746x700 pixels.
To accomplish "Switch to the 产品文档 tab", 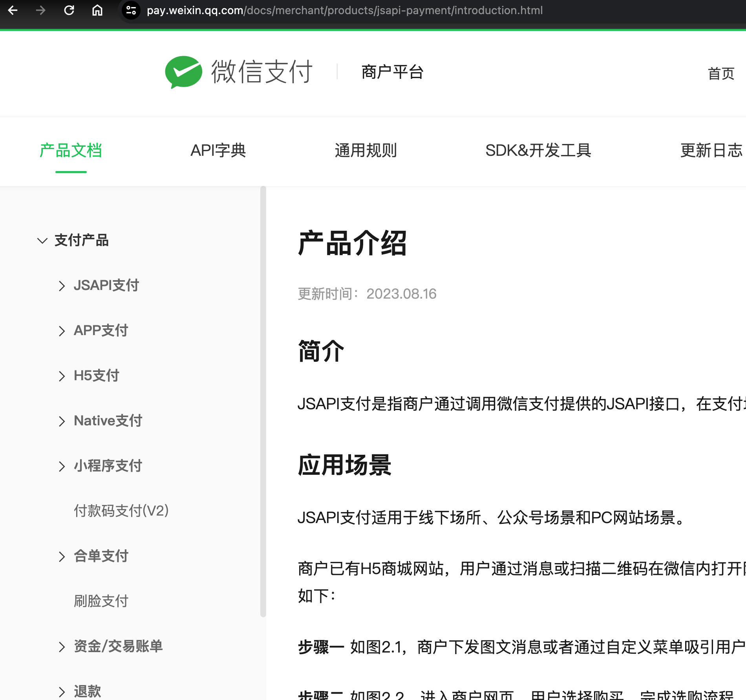I will [x=71, y=151].
